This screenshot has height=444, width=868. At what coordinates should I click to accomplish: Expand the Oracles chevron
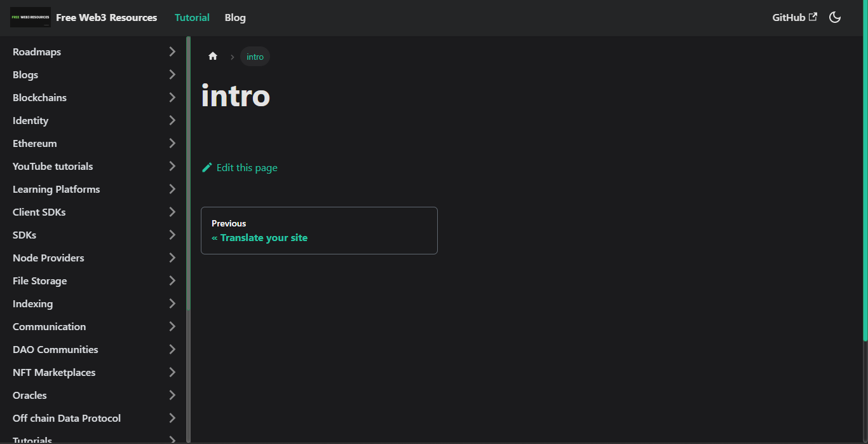(172, 395)
